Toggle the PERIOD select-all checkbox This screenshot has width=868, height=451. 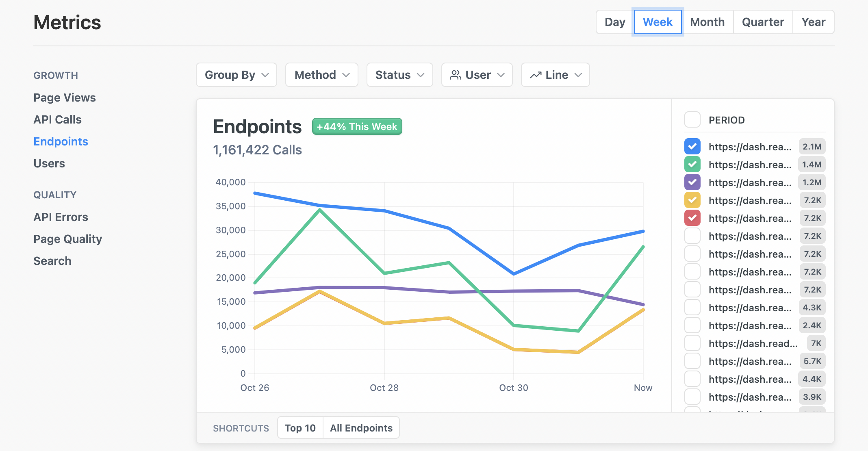tap(692, 120)
